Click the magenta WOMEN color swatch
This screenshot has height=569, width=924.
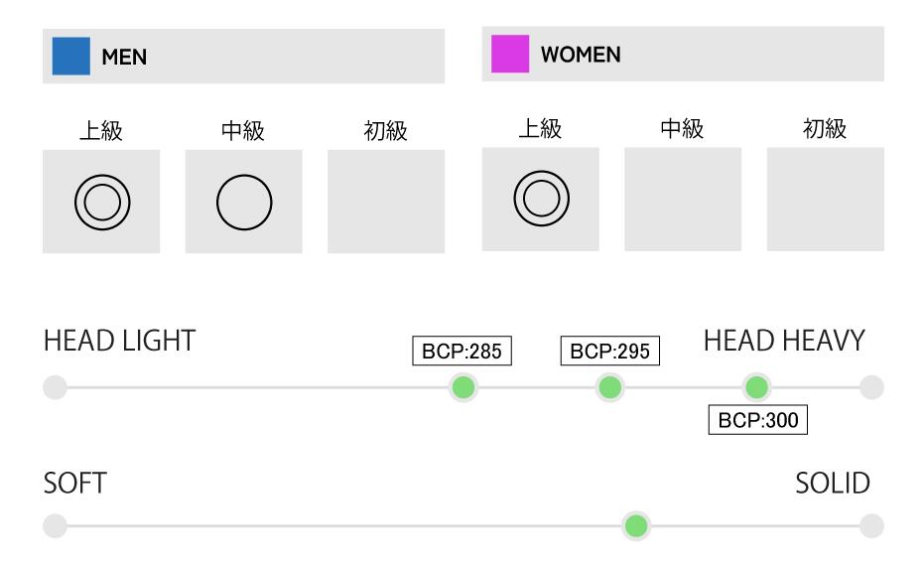(510, 55)
